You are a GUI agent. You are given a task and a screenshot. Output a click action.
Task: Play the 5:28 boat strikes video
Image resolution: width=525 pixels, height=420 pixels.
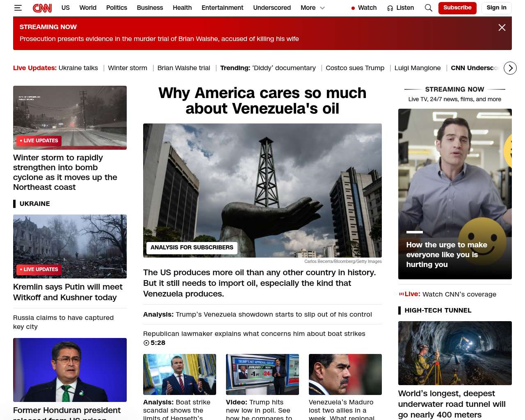(154, 343)
